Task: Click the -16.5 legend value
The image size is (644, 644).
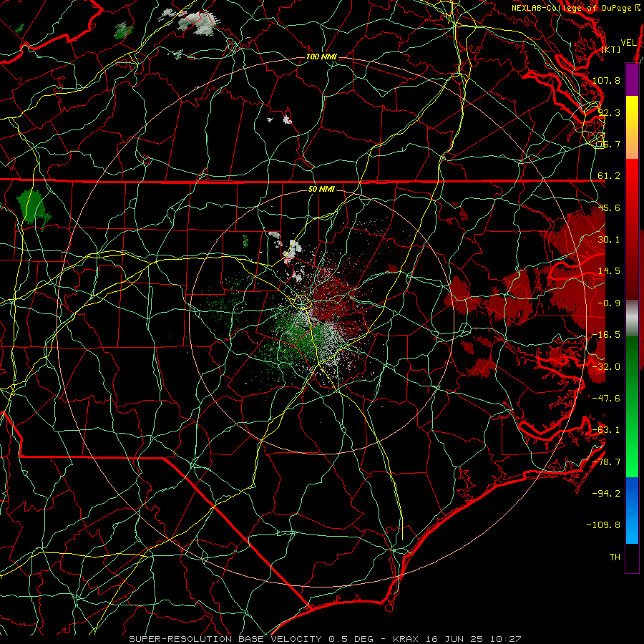Action: tap(606, 335)
